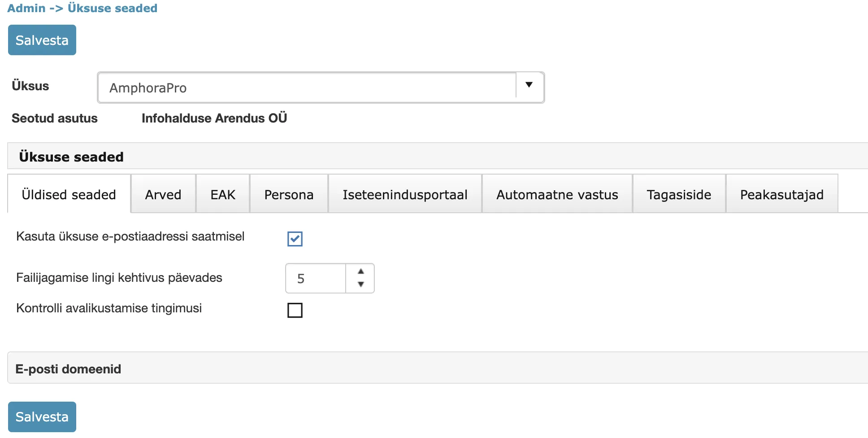868x438 pixels.
Task: Select the Automaatne vastus tab
Action: [557, 194]
